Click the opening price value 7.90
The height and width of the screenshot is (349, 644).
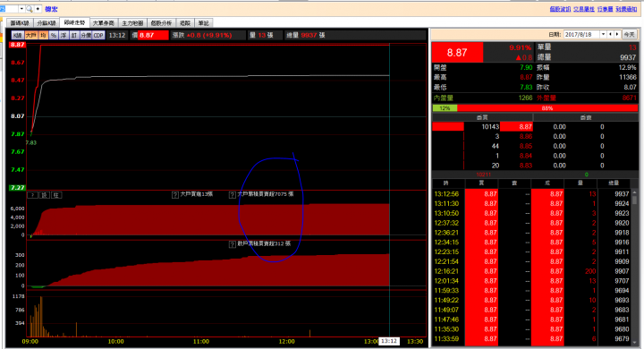pyautogui.click(x=526, y=67)
